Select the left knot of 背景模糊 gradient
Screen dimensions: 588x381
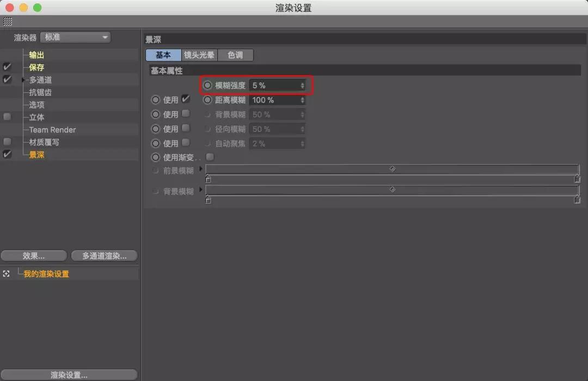(x=208, y=199)
